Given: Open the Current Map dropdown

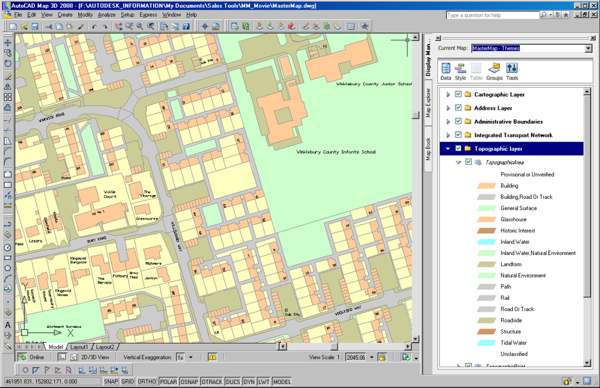Looking at the screenshot, I should pyautogui.click(x=588, y=48).
